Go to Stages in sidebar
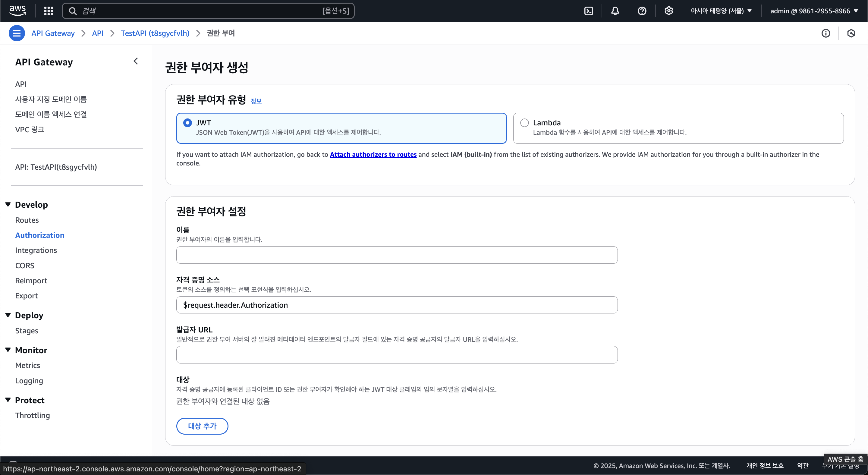Screen dimensions: 868x475 [x=27, y=330]
